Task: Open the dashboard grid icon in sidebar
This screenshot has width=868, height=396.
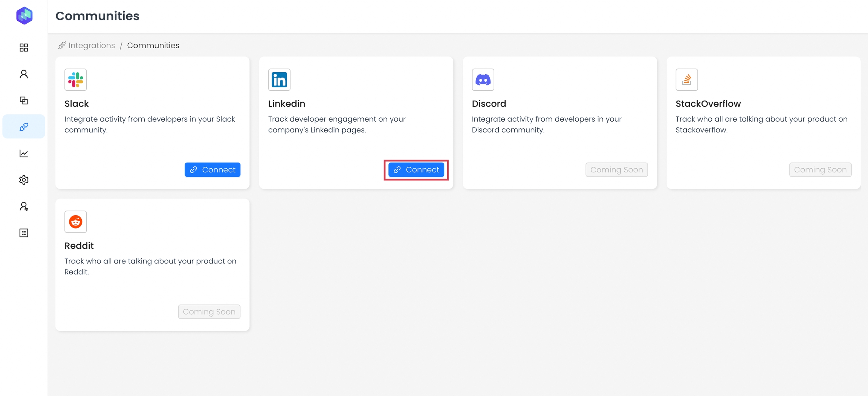Action: click(x=24, y=47)
